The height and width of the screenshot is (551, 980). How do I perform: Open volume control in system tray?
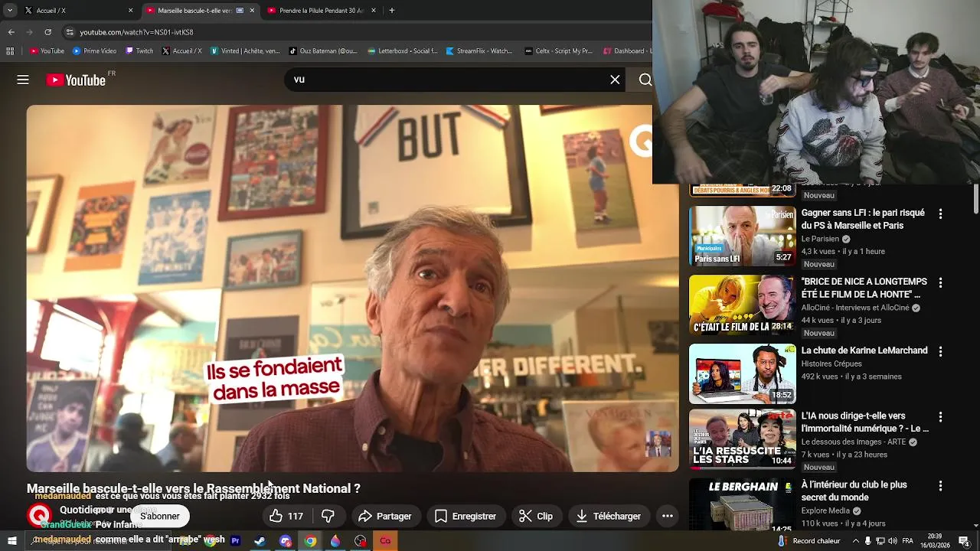(x=893, y=541)
